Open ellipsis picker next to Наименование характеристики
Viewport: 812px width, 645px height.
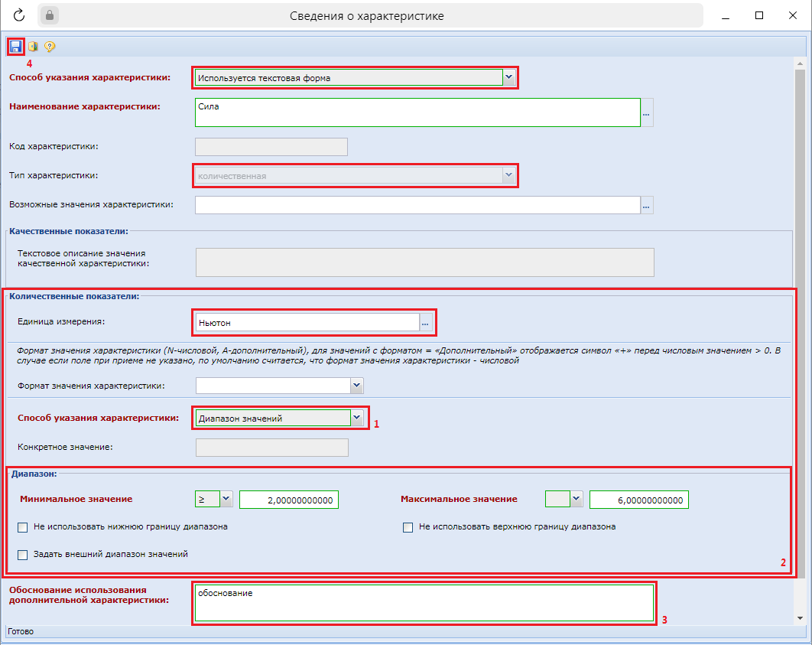(646, 113)
